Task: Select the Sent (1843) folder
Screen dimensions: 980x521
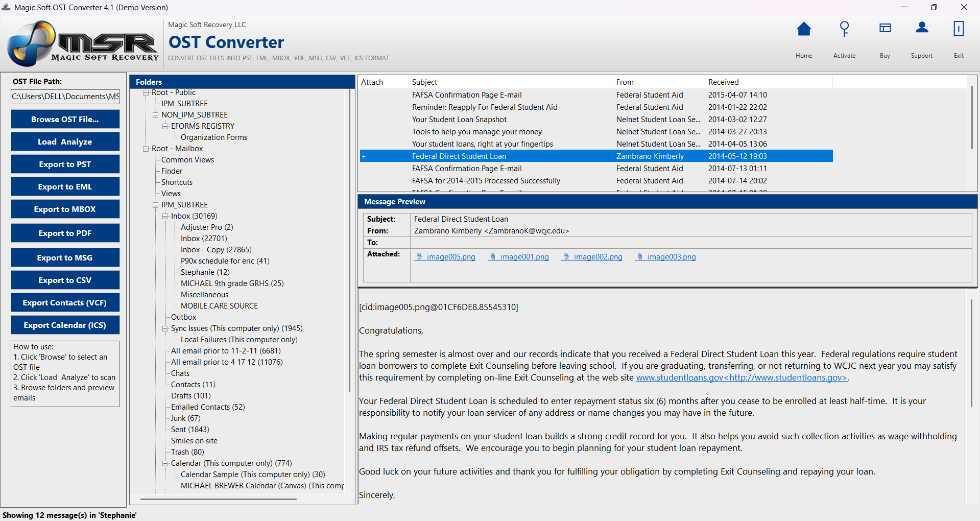Action: point(190,430)
